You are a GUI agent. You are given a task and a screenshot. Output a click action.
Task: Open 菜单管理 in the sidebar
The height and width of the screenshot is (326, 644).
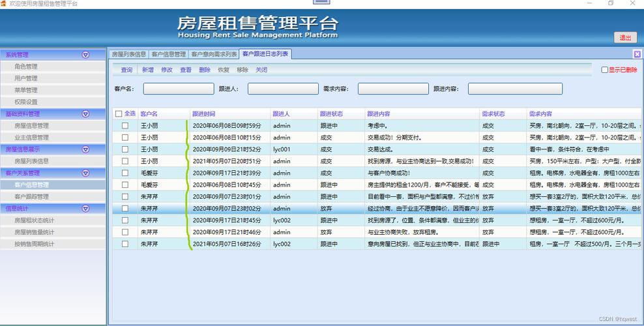[53, 91]
